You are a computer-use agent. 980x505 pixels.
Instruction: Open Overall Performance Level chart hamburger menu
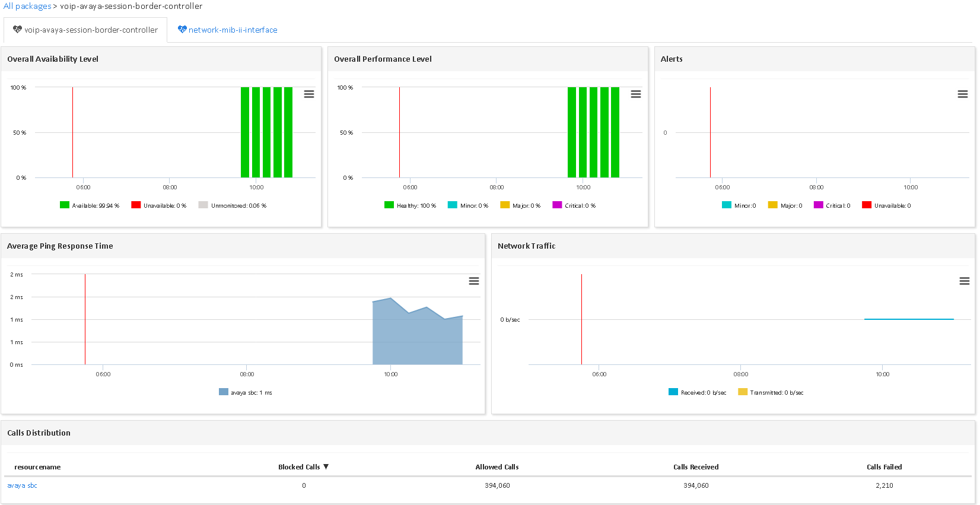[x=635, y=94]
